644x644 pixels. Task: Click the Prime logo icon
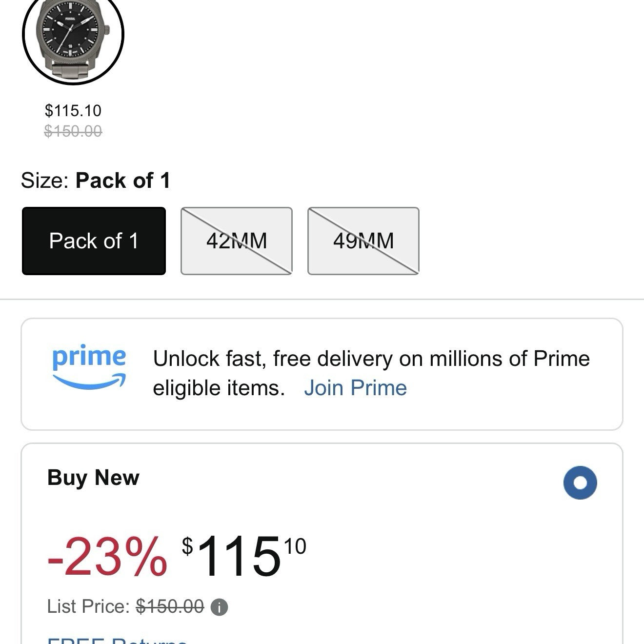(89, 367)
